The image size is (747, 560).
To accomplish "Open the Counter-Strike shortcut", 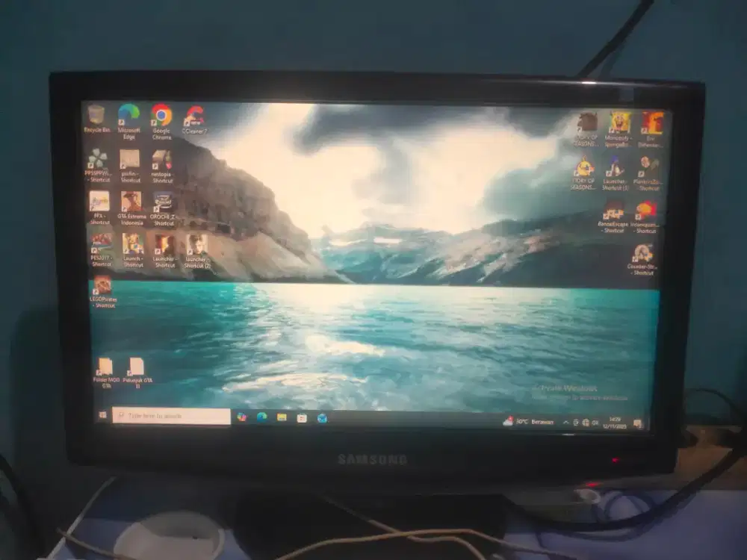I will tap(643, 254).
